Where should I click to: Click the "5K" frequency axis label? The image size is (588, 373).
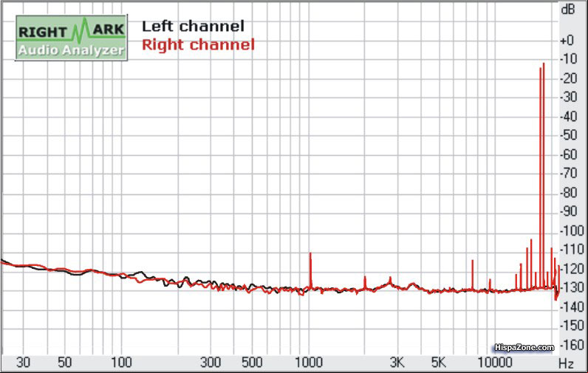click(438, 363)
